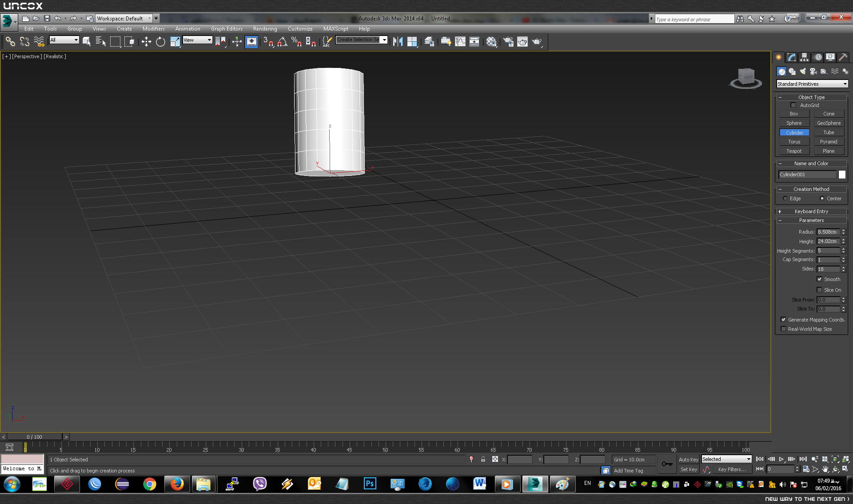
Task: Expand the Keyboard Entry rollout
Action: [811, 211]
